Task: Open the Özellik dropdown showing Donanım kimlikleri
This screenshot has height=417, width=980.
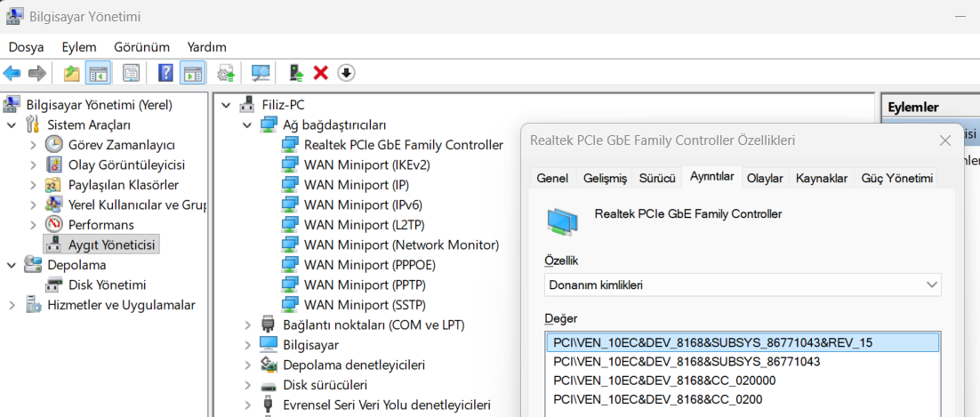Action: pos(743,285)
